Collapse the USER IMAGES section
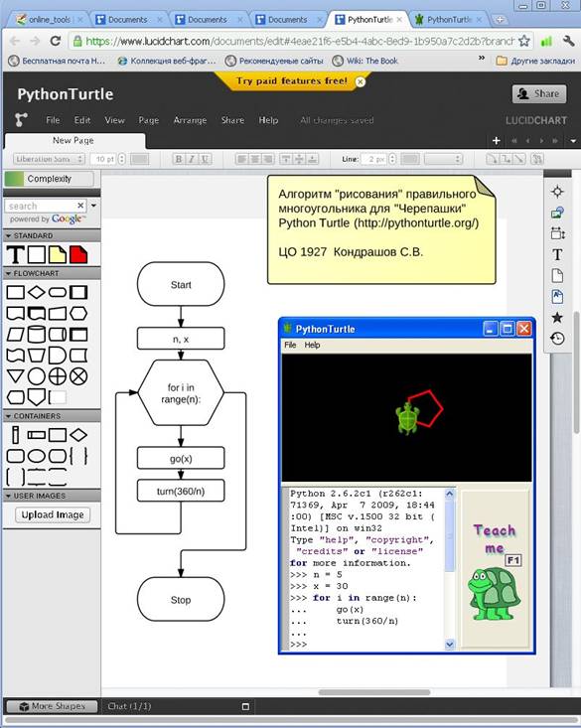 [x=8, y=496]
